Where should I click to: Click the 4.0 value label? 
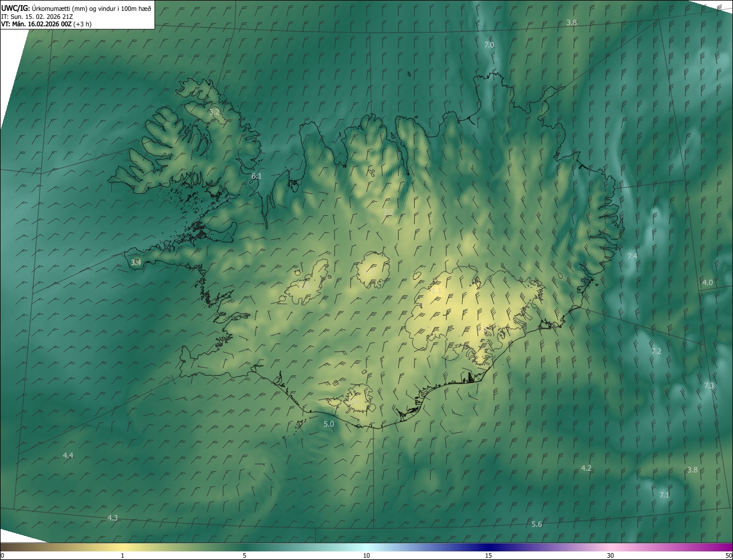(708, 282)
